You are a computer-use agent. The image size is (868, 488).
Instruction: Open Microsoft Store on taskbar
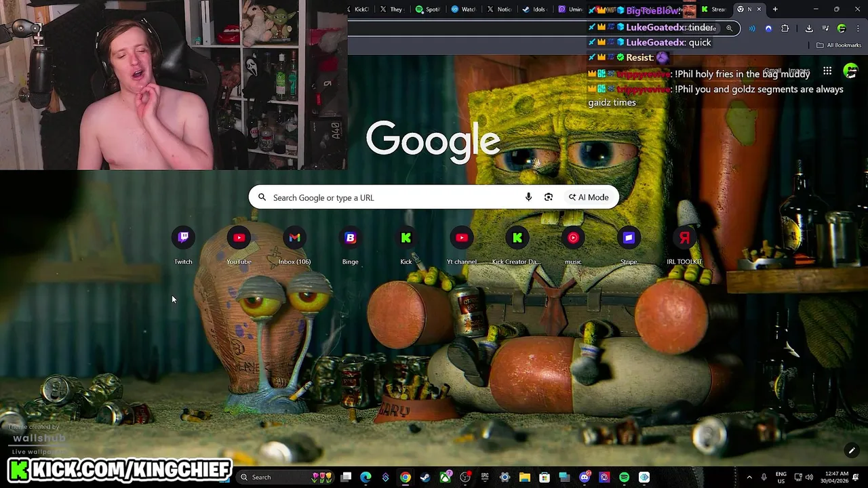click(545, 477)
